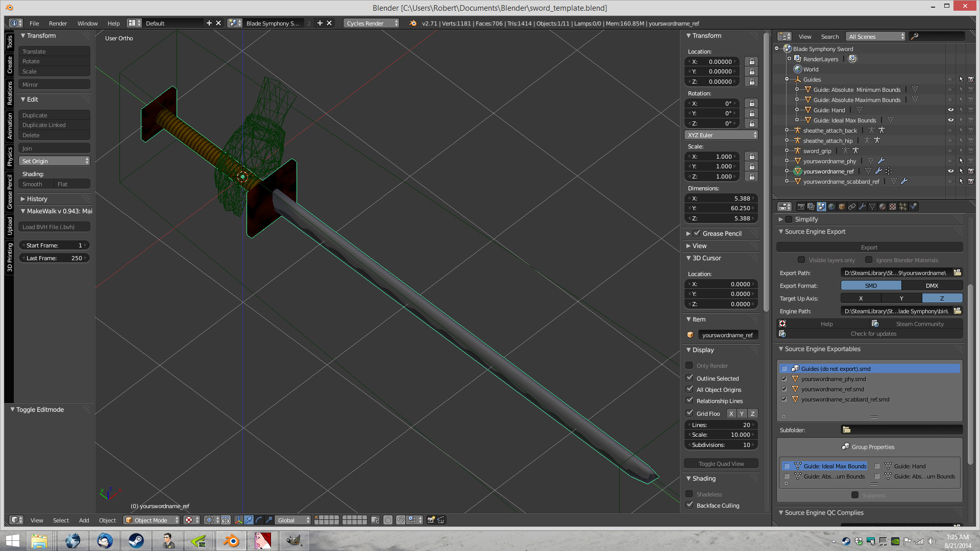The width and height of the screenshot is (980, 551).
Task: Switch to the Grease Pencil sidebar tab
Action: pos(9,192)
